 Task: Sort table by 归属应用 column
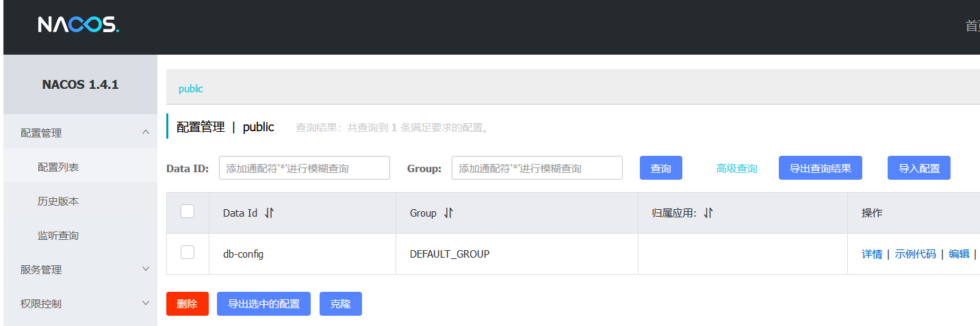click(x=708, y=213)
